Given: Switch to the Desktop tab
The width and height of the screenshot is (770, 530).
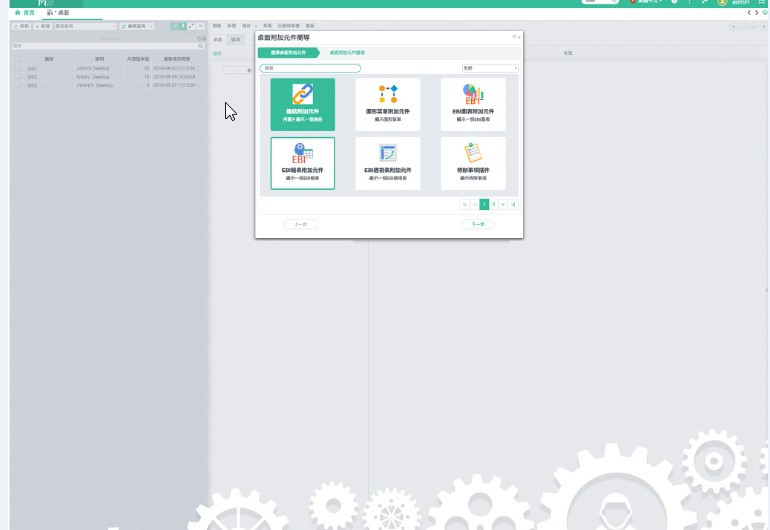Looking at the screenshot, I should (58, 13).
